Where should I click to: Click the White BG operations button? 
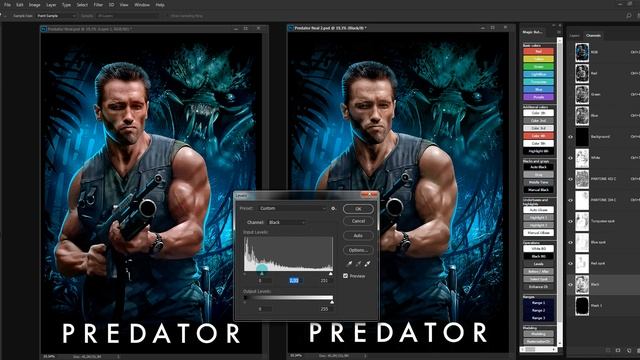click(x=538, y=248)
